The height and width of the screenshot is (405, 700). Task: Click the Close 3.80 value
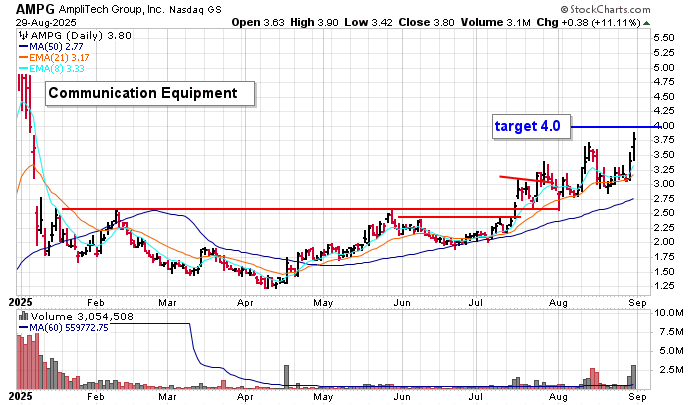[x=426, y=22]
